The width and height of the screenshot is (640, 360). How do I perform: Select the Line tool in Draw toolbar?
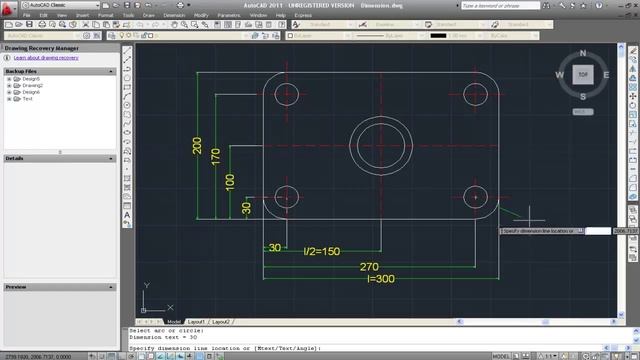tap(127, 50)
